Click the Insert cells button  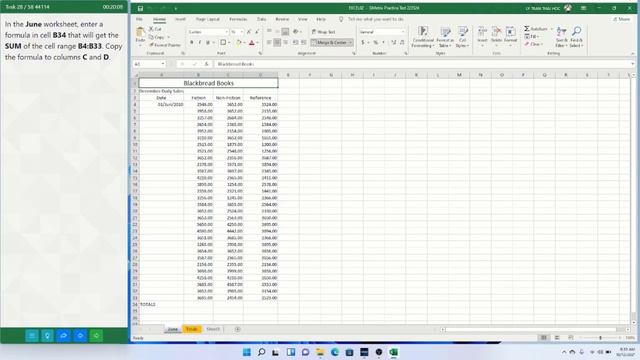pyautogui.click(x=482, y=37)
